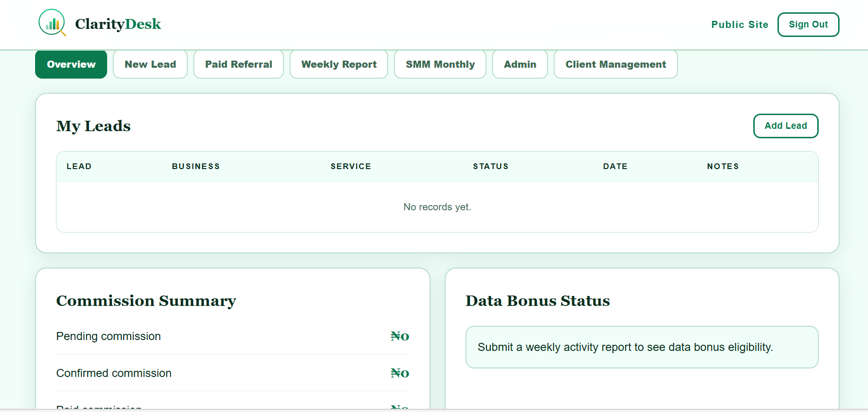Click the ClarityDesk chart logo icon

coord(52,23)
